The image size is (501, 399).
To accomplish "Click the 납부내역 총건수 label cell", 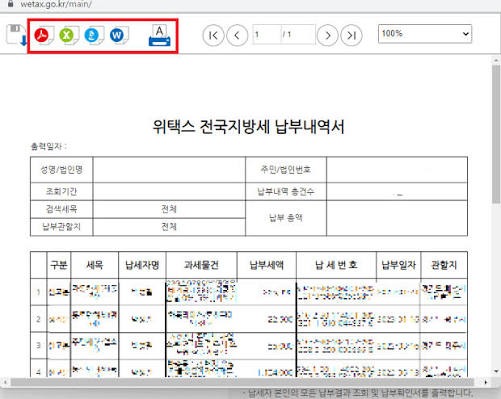I will pyautogui.click(x=286, y=191).
